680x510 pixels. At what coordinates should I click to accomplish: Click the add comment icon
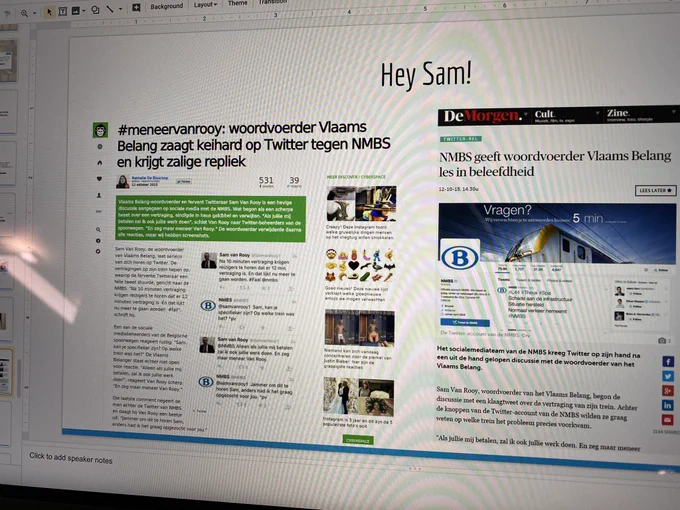(136, 7)
